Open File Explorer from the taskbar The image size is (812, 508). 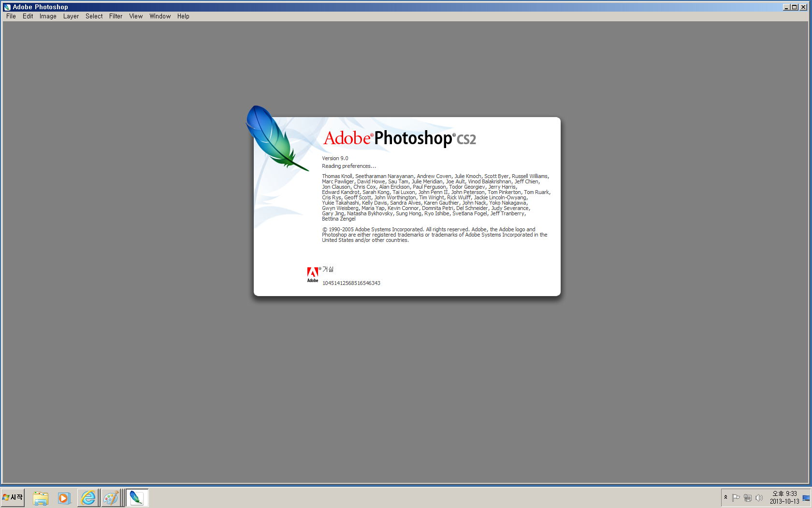click(41, 498)
